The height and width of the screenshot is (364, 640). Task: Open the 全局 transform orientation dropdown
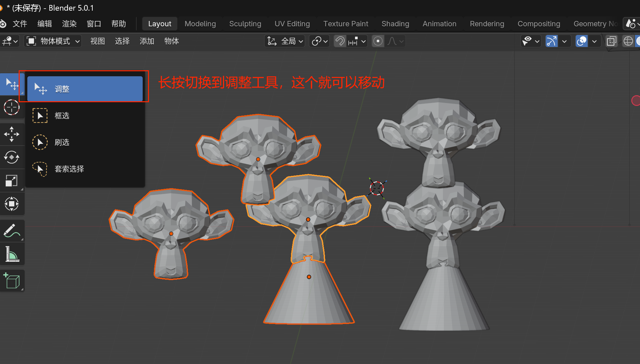[285, 41]
